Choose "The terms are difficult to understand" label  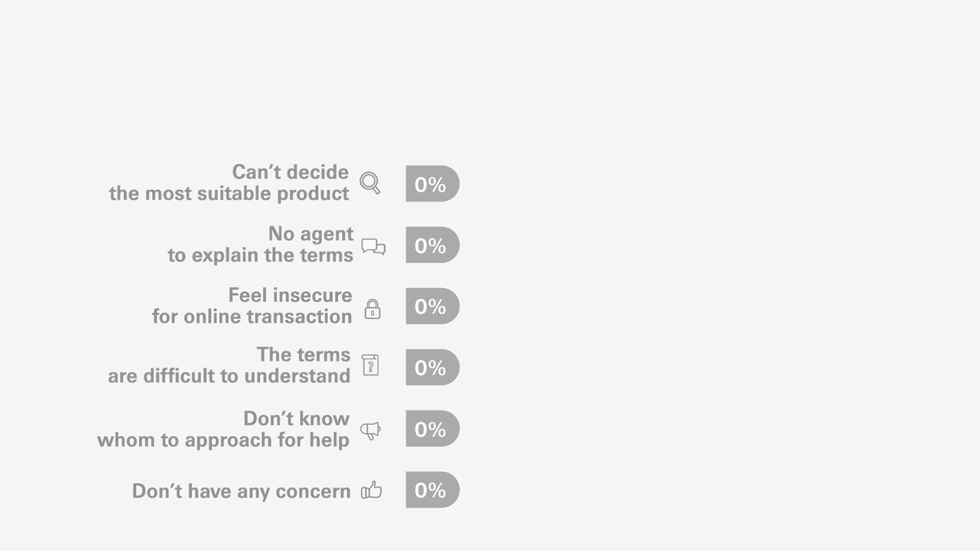(x=229, y=365)
